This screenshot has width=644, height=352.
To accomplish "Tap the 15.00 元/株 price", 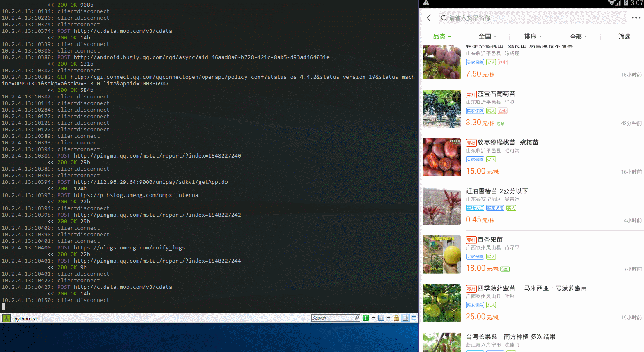I will click(482, 171).
